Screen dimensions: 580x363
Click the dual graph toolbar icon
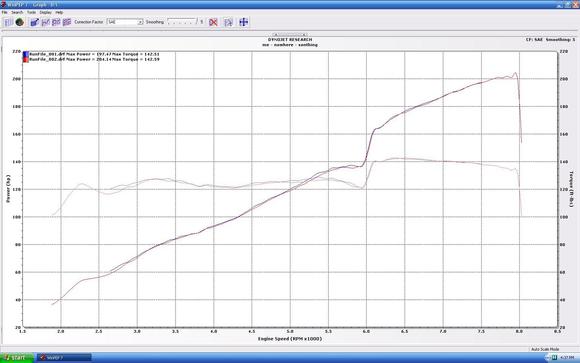56,22
